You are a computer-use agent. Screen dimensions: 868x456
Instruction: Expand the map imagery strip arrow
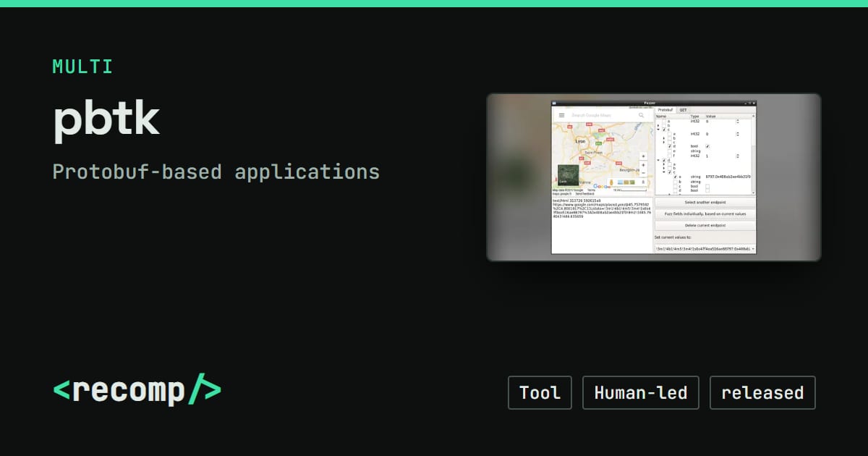[x=643, y=182]
